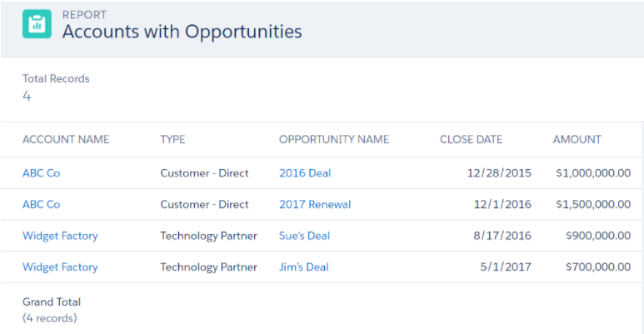Sort by Account Name column header
This screenshot has height=334, width=644.
point(66,139)
